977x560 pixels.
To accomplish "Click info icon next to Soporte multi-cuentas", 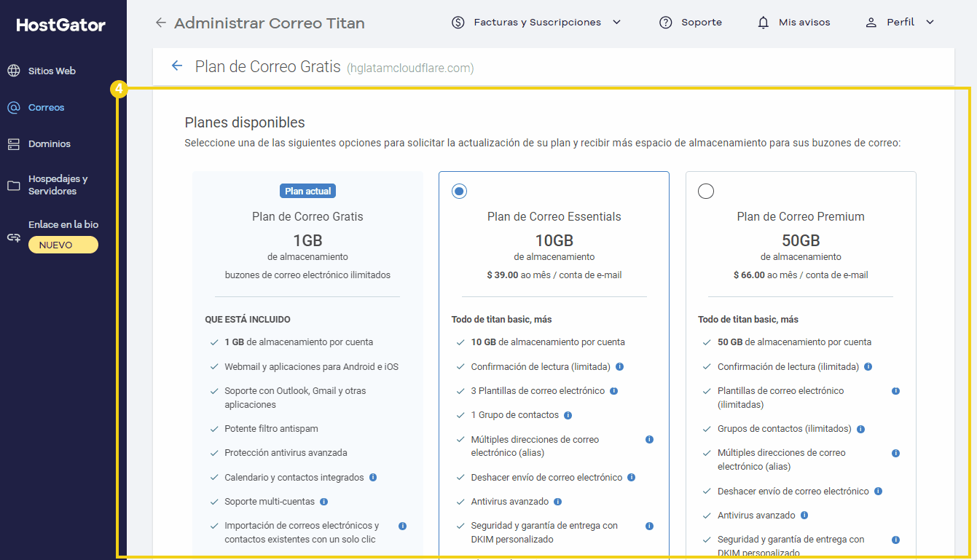I will point(324,501).
